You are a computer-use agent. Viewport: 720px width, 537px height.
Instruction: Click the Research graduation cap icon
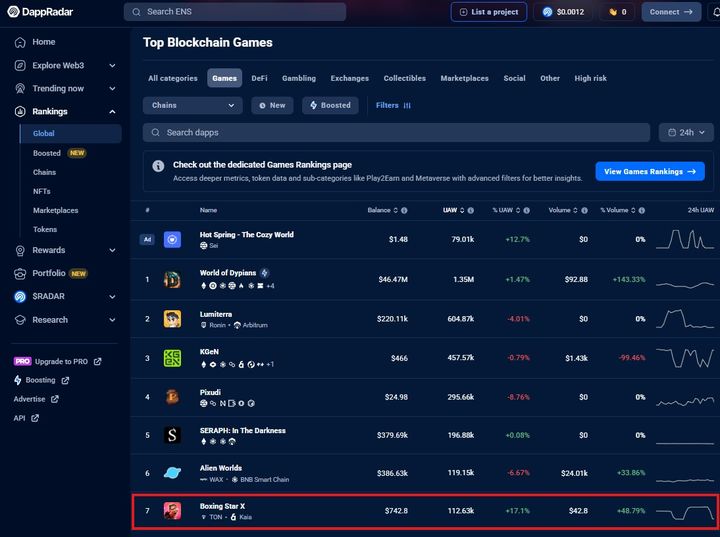point(20,320)
